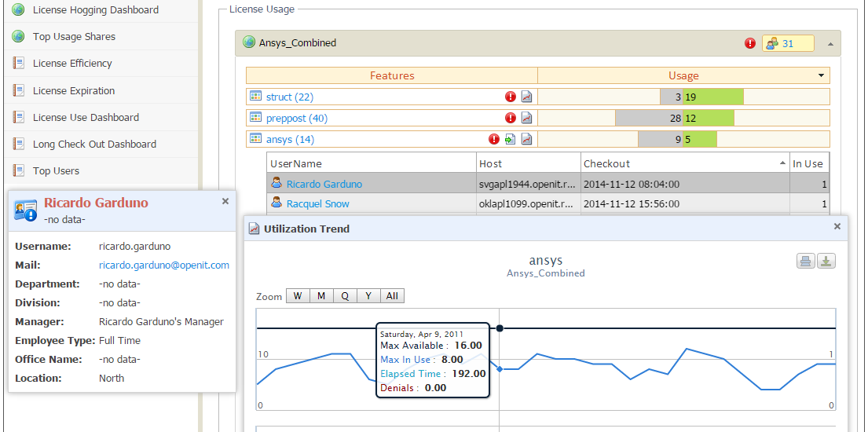Open utilization trend chart icon for struct
This screenshot has height=432, width=868.
point(527,97)
